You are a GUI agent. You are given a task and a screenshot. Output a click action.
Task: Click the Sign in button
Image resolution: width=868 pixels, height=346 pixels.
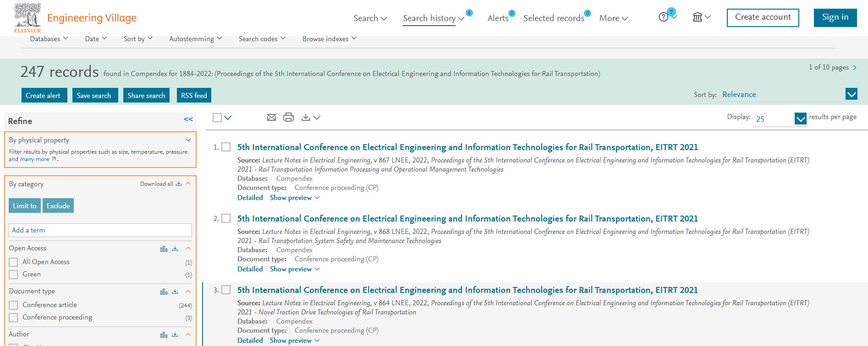pos(835,17)
